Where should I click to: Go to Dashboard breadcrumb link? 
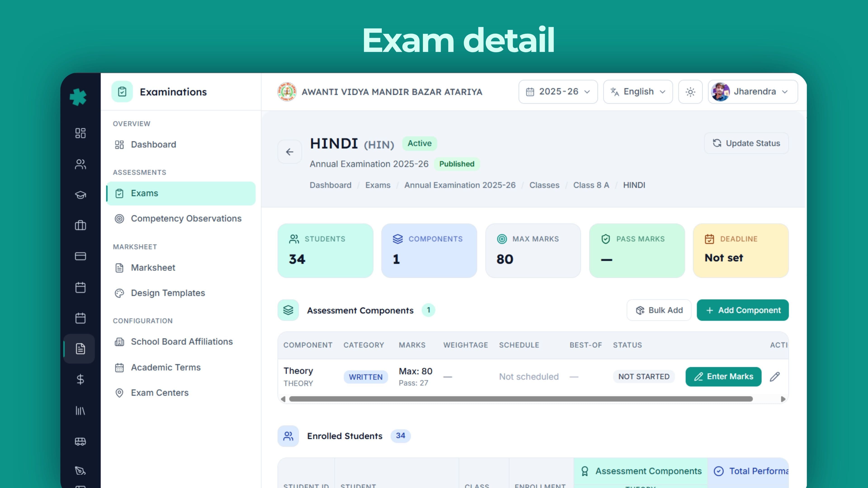330,185
